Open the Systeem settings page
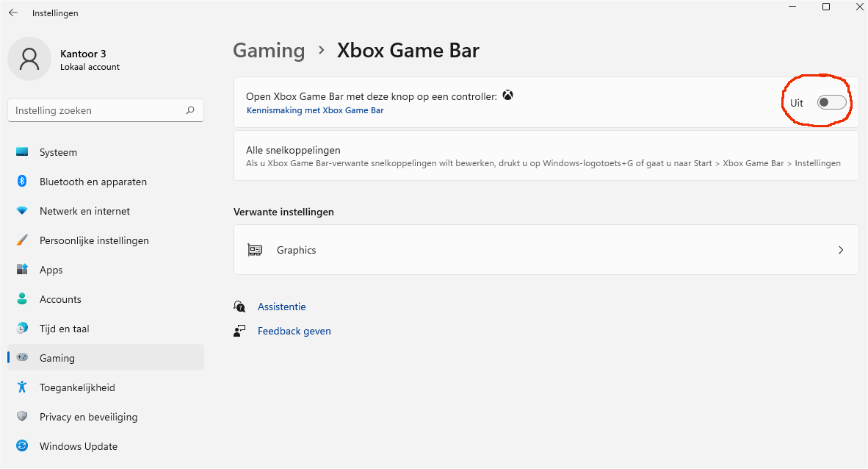868x469 pixels. coord(106,152)
